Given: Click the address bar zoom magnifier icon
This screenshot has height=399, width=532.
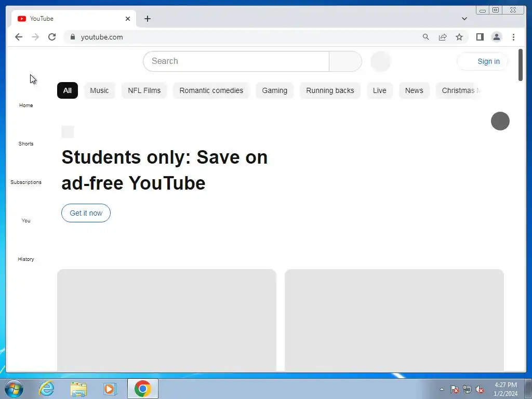Looking at the screenshot, I should click(x=426, y=37).
